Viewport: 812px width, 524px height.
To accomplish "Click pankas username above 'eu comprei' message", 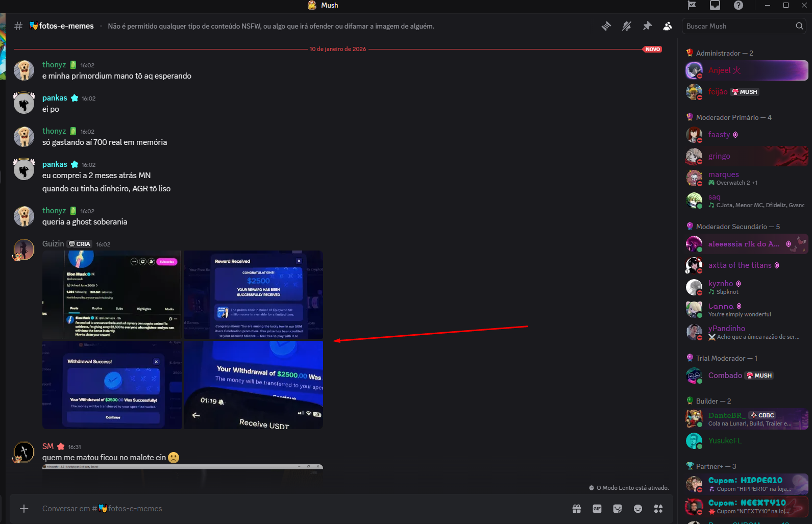I will coord(55,164).
